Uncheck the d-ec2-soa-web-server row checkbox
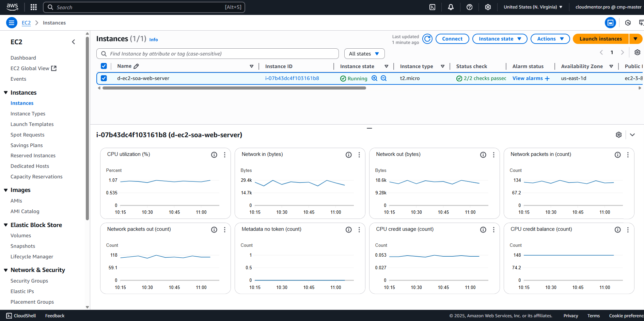 coord(104,78)
